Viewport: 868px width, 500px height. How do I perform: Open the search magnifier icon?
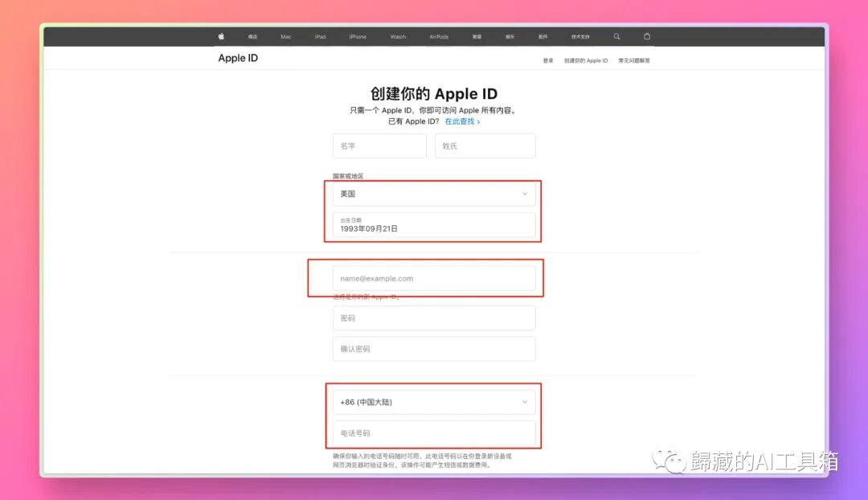(x=616, y=36)
